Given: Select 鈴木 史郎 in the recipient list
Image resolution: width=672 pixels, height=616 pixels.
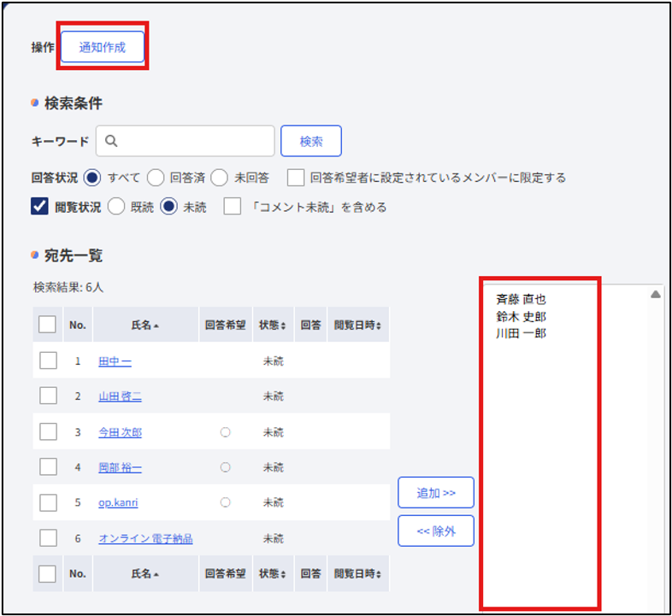Looking at the screenshot, I should 521,317.
